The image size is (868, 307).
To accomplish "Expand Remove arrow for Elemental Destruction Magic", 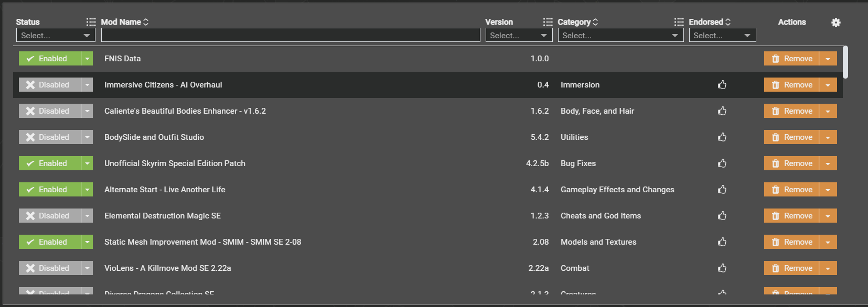I will (828, 215).
